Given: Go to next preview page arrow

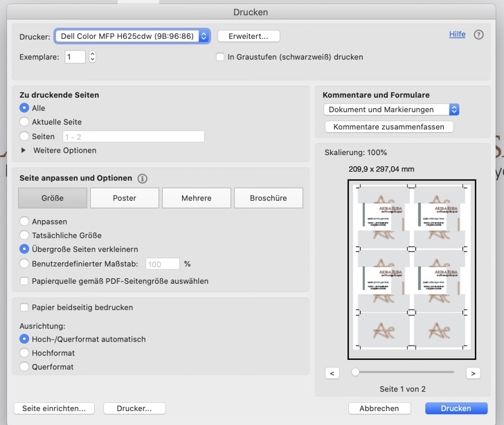Looking at the screenshot, I should coord(473,373).
